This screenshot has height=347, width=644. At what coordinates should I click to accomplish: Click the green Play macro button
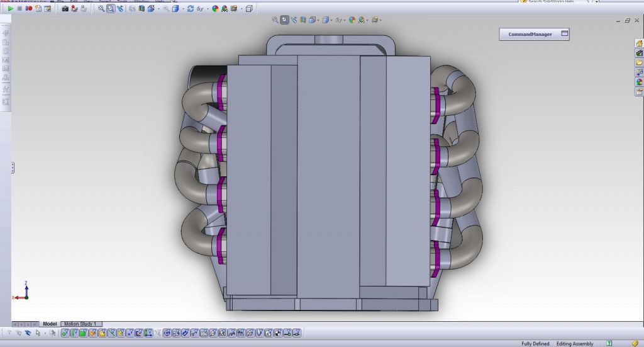click(x=10, y=9)
